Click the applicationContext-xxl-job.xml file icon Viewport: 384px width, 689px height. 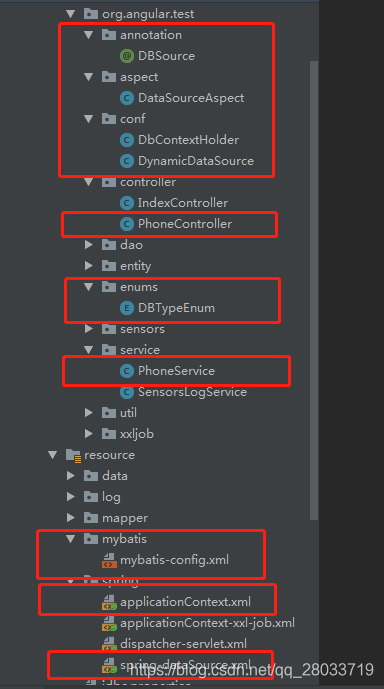tap(109, 623)
